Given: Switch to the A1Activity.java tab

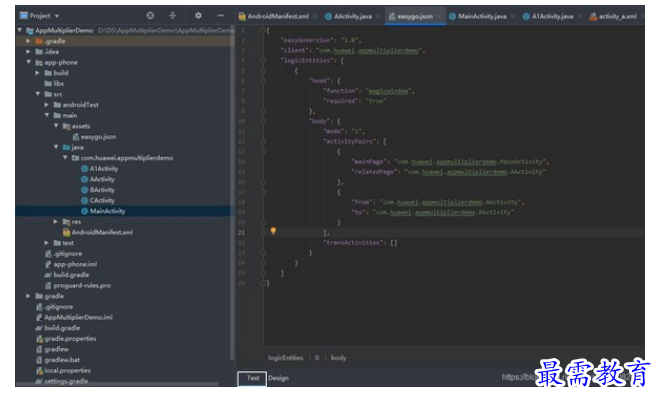Looking at the screenshot, I should pos(552,16).
